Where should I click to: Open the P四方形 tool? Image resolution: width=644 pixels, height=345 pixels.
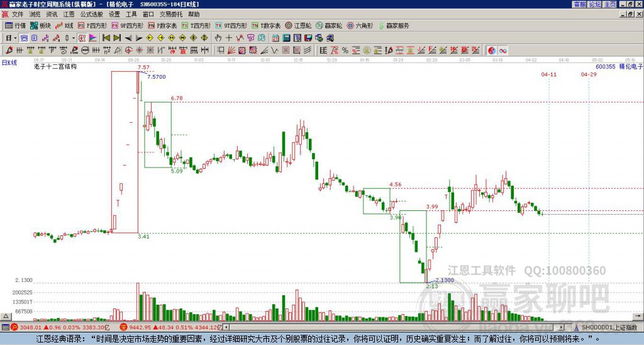click(92, 25)
